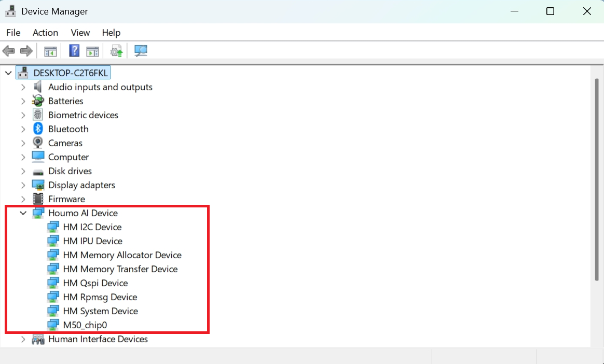The image size is (604, 364).
Task: Select the HM IPU Device label
Action: coord(93,241)
